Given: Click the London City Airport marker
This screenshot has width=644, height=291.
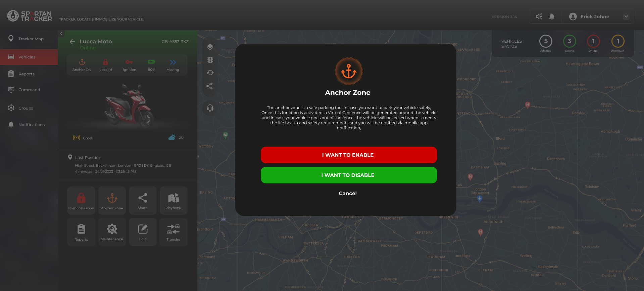Looking at the screenshot, I should [480, 199].
